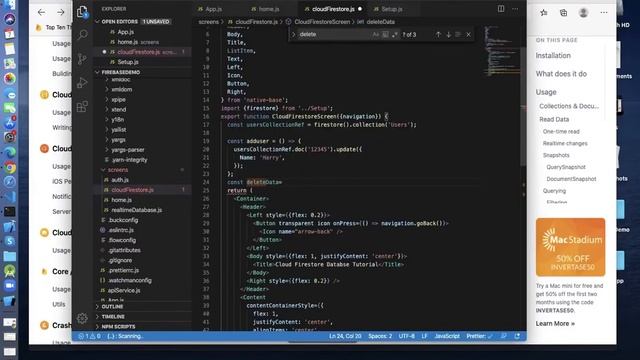
Task: Expand the yallist folder
Action: (119, 129)
